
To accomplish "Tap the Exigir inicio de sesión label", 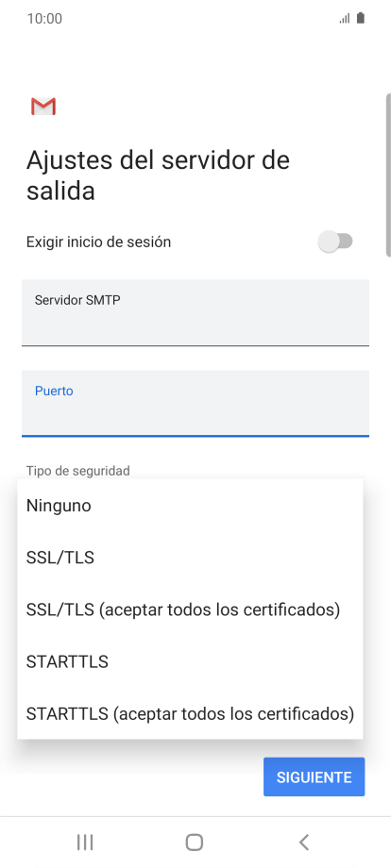I will click(98, 242).
